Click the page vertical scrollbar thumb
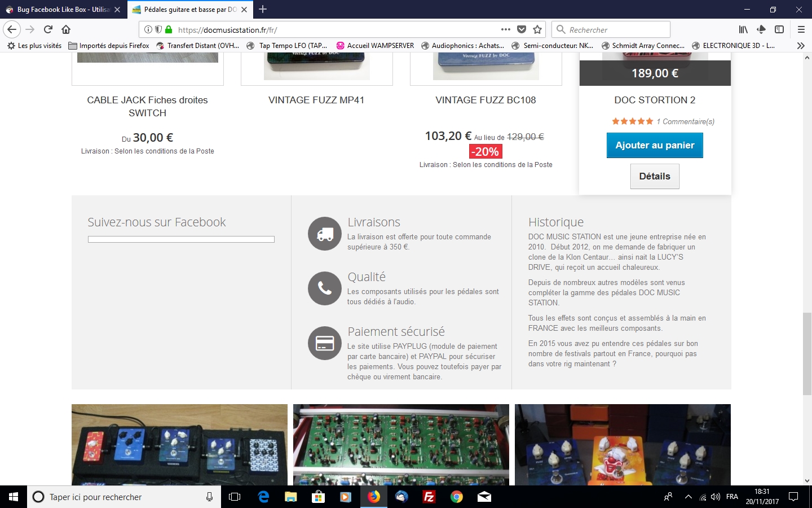This screenshot has width=812, height=508. [x=807, y=353]
